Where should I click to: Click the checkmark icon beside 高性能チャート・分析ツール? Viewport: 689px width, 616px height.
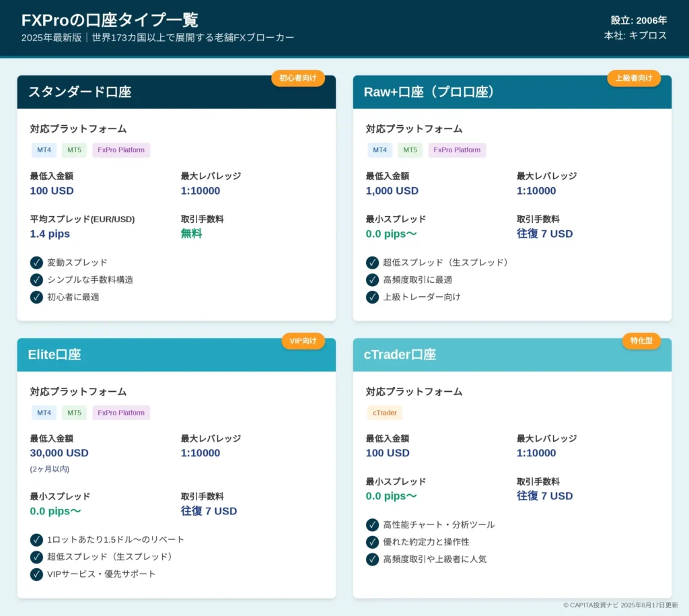[x=372, y=524]
